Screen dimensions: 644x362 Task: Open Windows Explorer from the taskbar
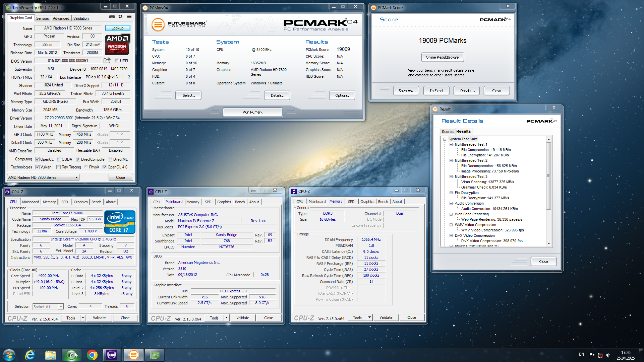(51, 355)
